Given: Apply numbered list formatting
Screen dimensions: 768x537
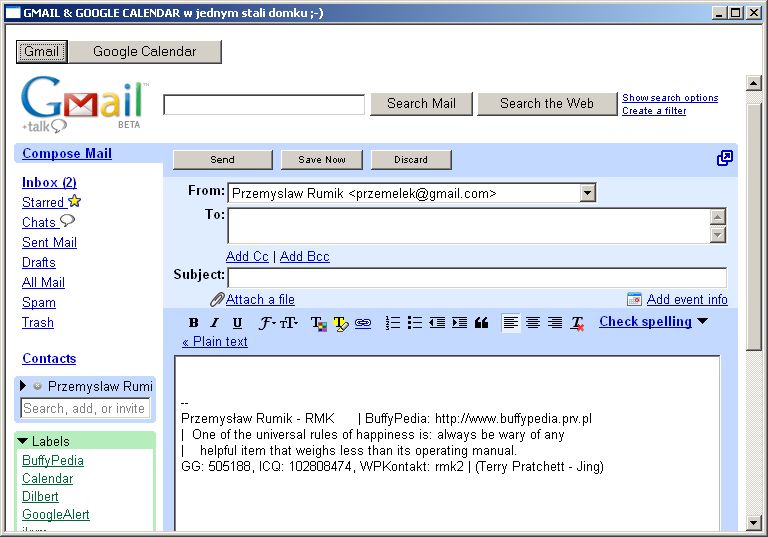Looking at the screenshot, I should click(392, 322).
